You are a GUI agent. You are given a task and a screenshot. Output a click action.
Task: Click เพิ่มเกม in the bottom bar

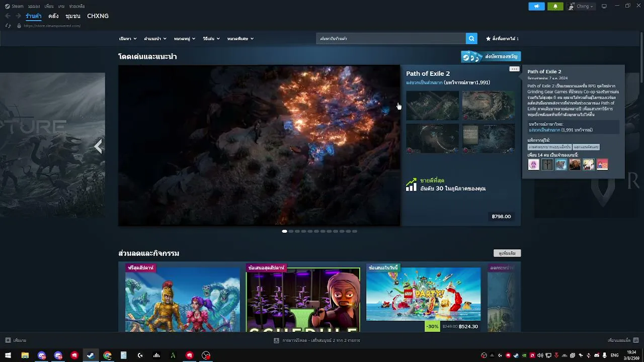(x=20, y=340)
